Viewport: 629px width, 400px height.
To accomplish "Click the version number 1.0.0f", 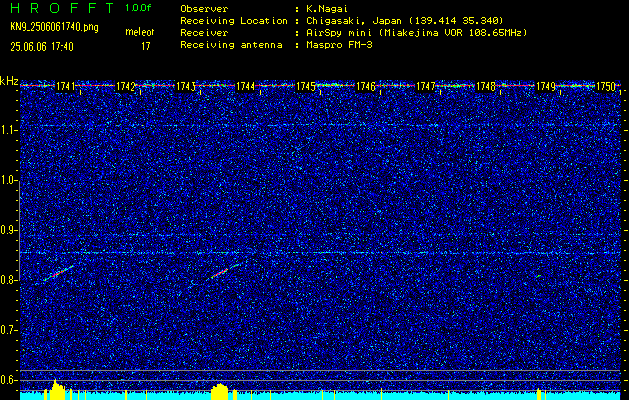I will tap(138, 8).
